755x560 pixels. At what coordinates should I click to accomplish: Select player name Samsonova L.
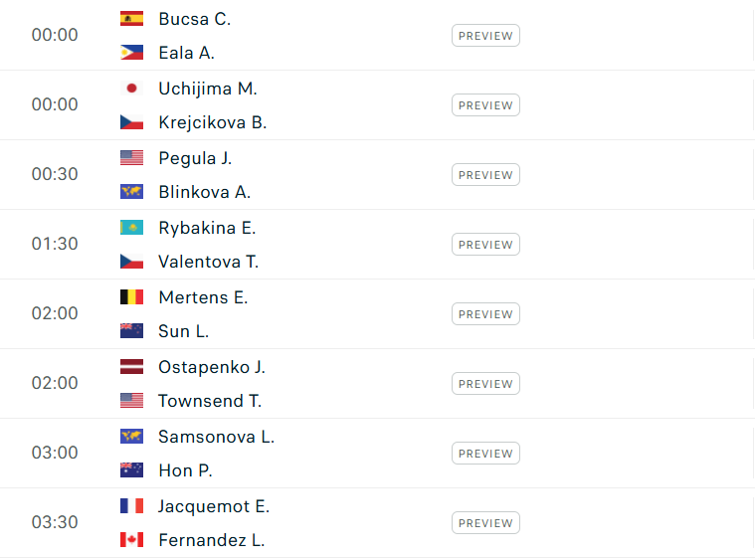[x=216, y=437]
